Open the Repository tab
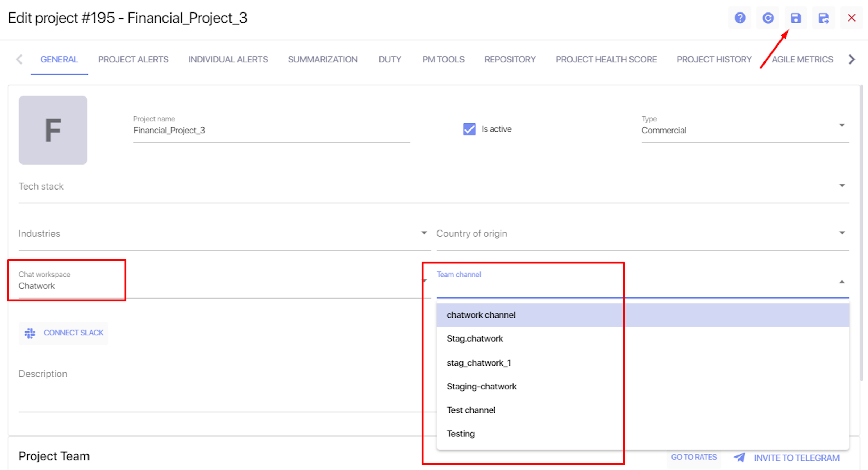868x470 pixels. [x=510, y=59]
